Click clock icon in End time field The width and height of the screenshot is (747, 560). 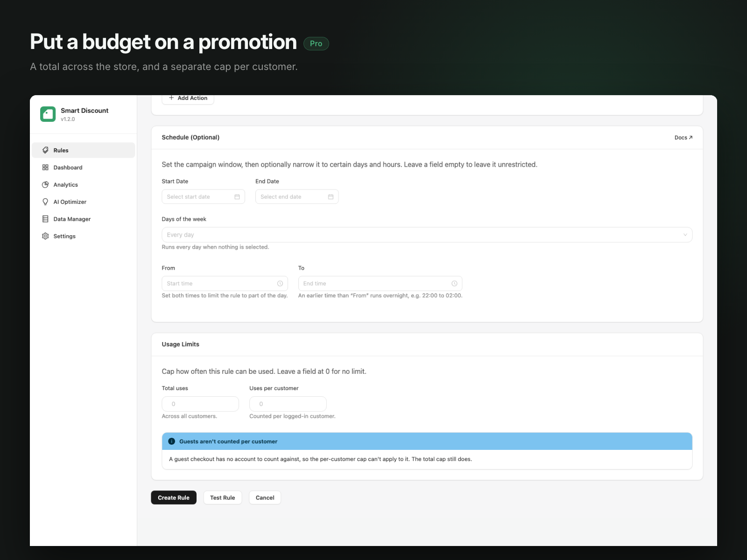[454, 284]
